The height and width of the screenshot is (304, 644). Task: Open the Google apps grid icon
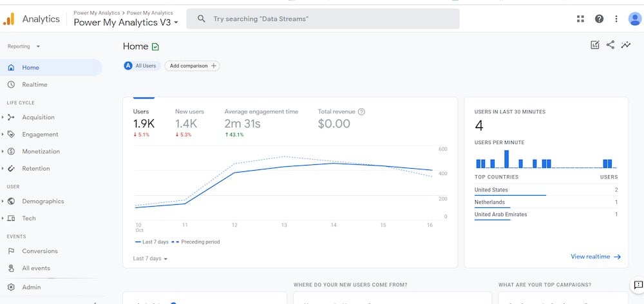[x=580, y=19]
